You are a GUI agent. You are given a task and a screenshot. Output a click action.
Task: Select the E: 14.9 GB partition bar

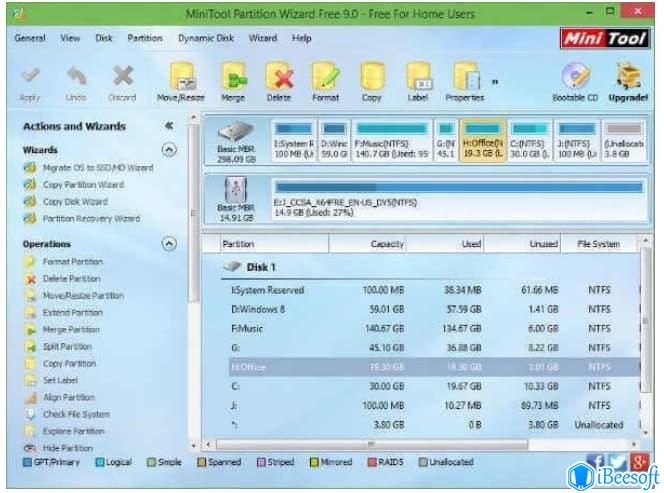coord(459,199)
